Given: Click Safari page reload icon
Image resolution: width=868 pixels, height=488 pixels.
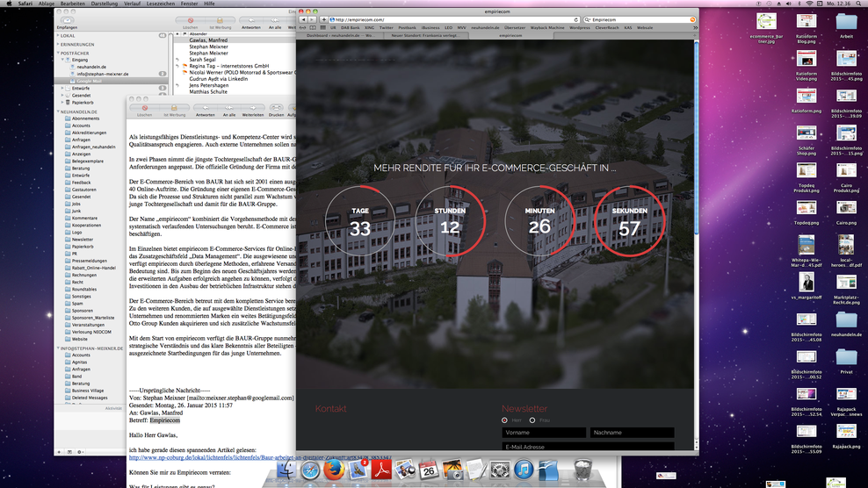Looking at the screenshot, I should click(576, 19).
